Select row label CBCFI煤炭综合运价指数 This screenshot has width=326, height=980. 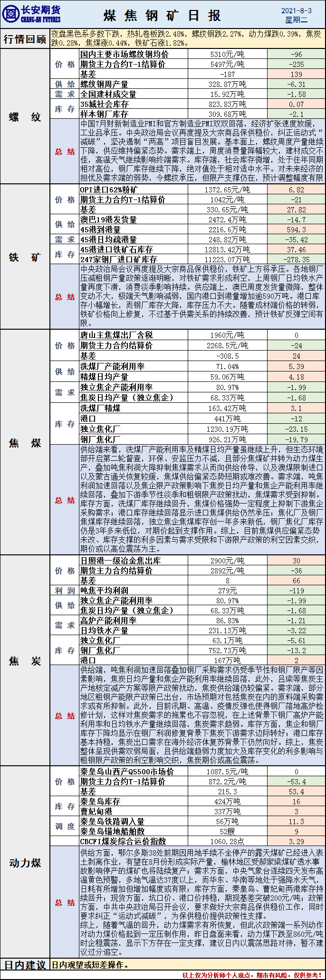(x=123, y=841)
